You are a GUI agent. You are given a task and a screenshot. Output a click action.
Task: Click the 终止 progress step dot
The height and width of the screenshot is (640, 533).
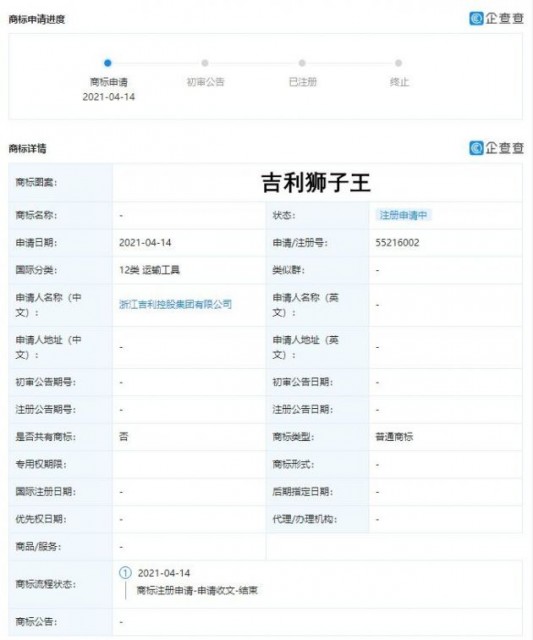pos(399,63)
